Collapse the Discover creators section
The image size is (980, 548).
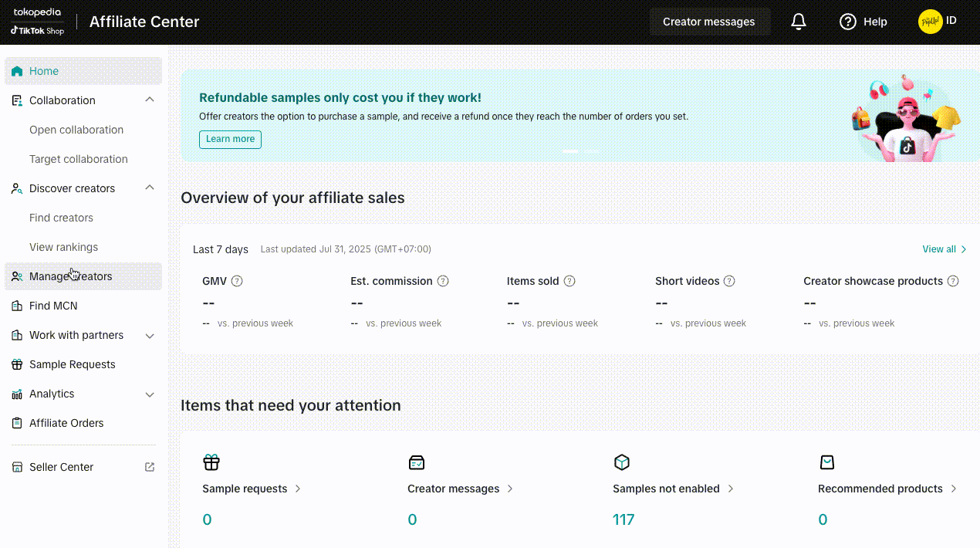[150, 188]
